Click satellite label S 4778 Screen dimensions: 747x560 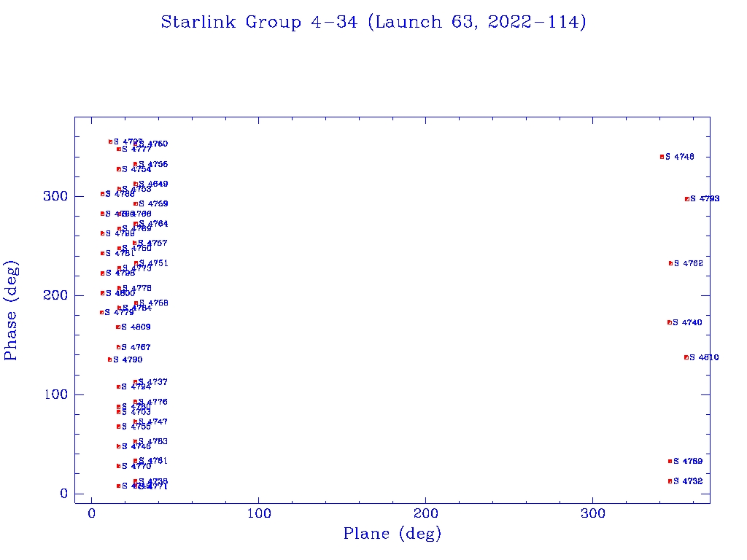[x=136, y=288]
